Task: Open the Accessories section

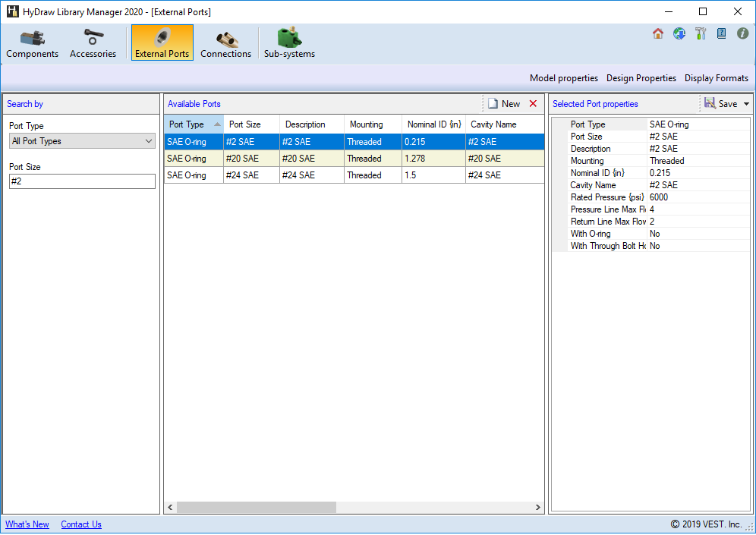Action: [x=93, y=44]
